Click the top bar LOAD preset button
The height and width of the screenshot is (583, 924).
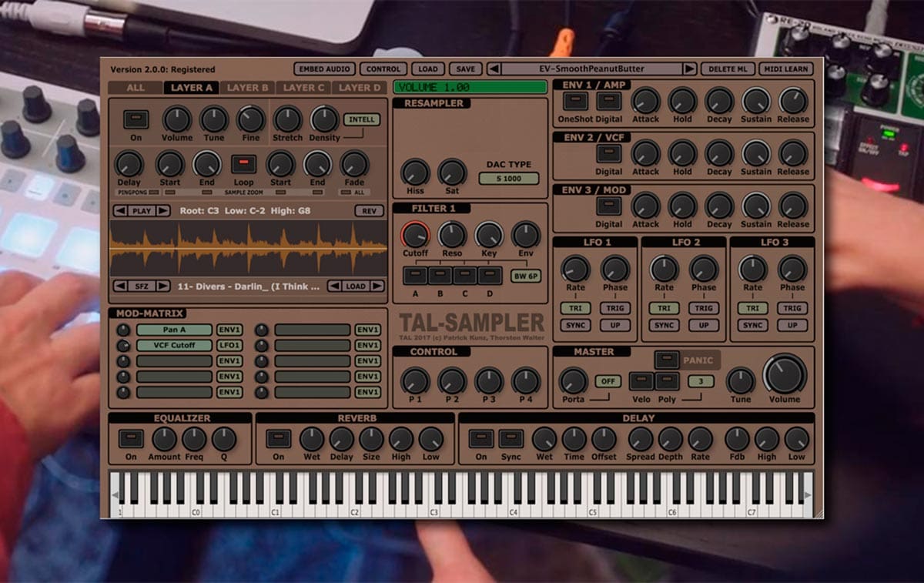[427, 69]
